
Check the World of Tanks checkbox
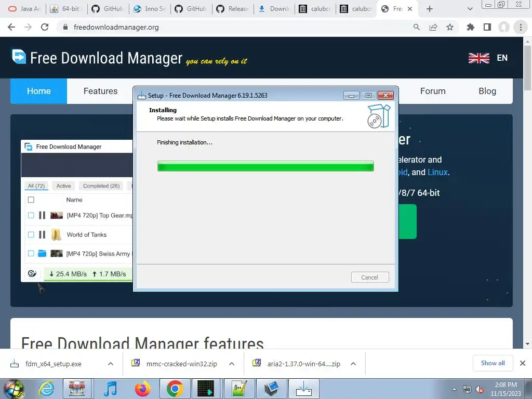pos(31,234)
